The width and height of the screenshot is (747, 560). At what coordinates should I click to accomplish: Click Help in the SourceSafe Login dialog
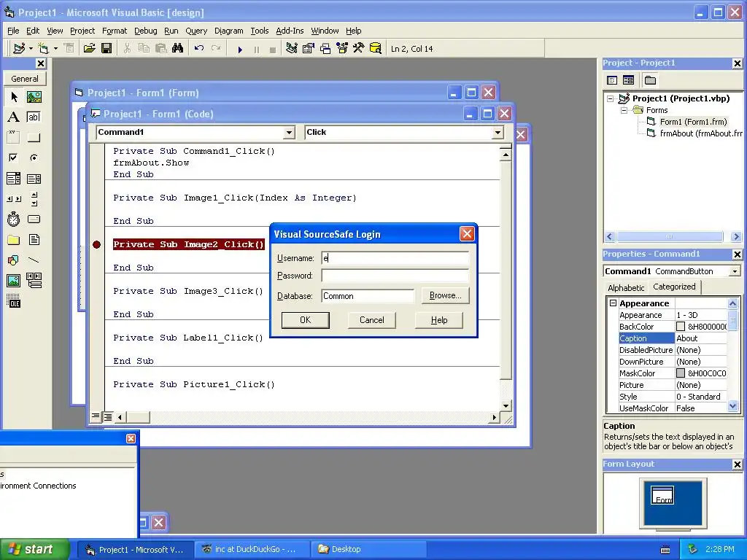pos(438,320)
